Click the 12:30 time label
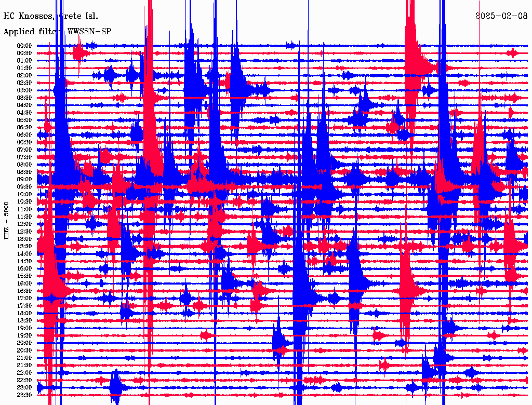532x405 pixels. [x=24, y=232]
